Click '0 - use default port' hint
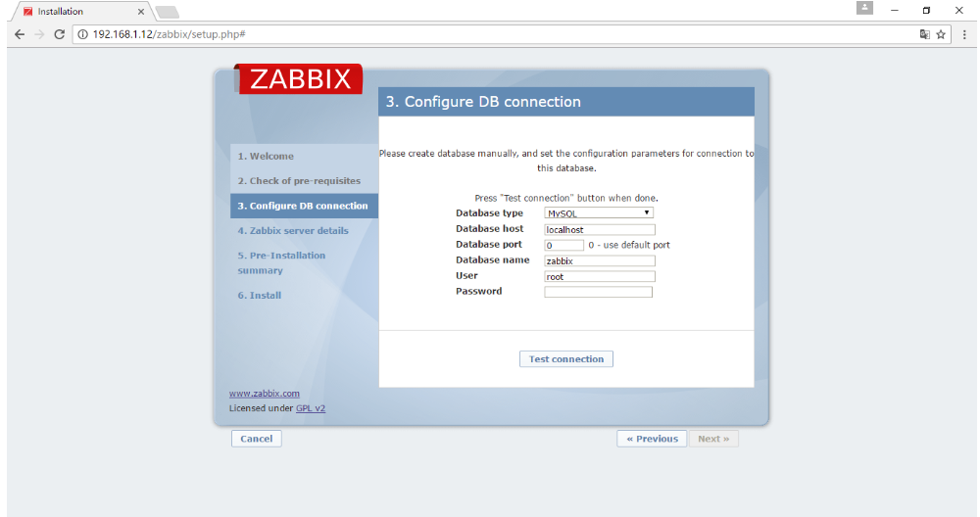This screenshot has width=980, height=517. click(x=629, y=245)
